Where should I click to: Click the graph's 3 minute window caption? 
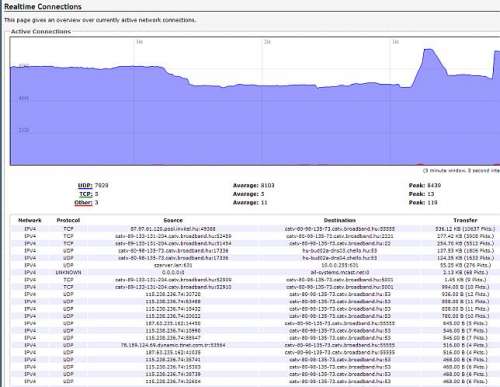(461, 171)
